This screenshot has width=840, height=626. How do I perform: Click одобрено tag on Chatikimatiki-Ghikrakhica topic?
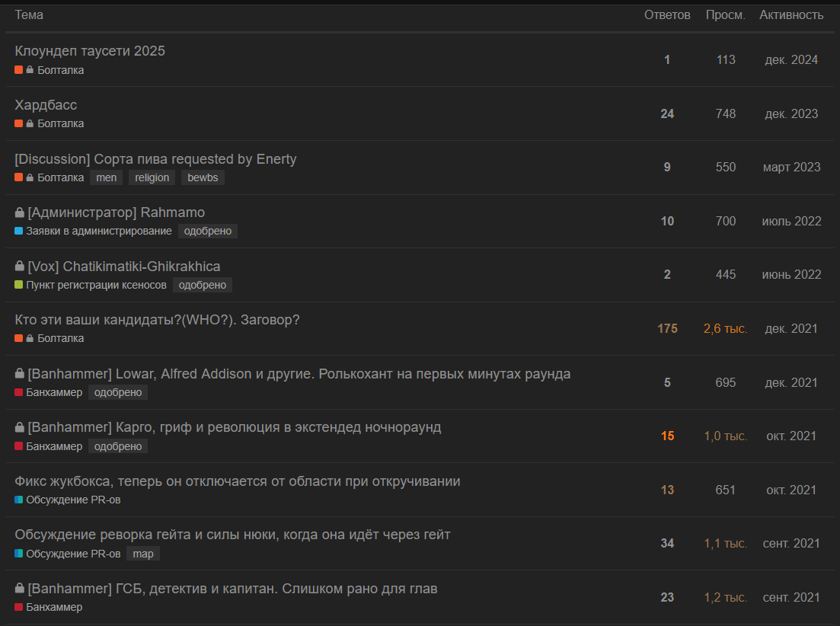[x=203, y=286]
